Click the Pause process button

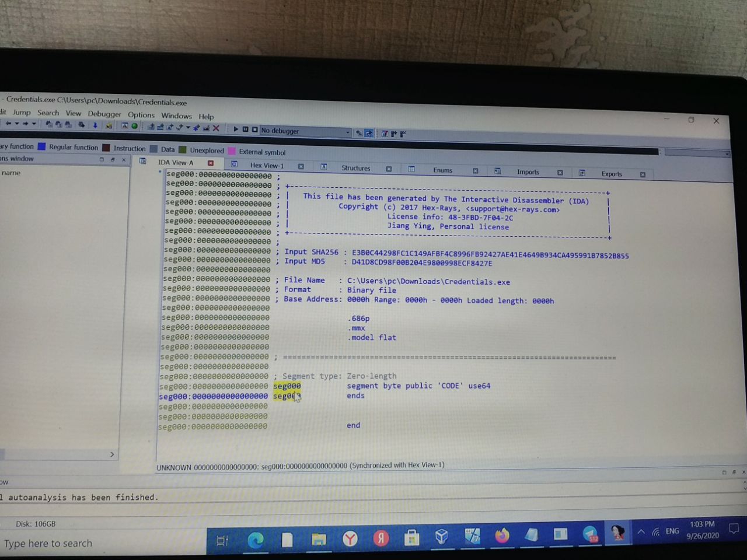245,129
